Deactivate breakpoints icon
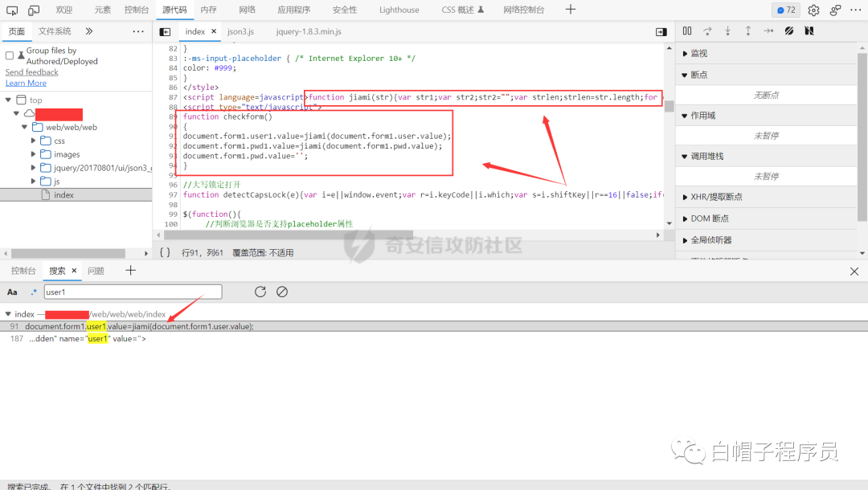 (789, 31)
